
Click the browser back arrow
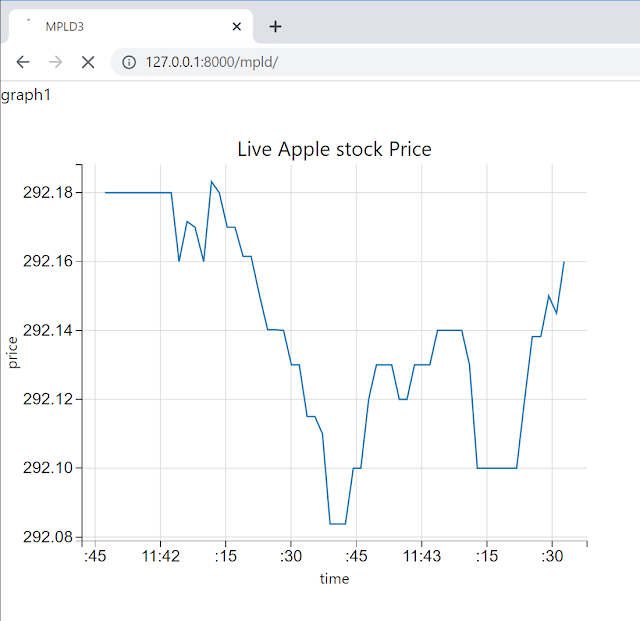[23, 62]
